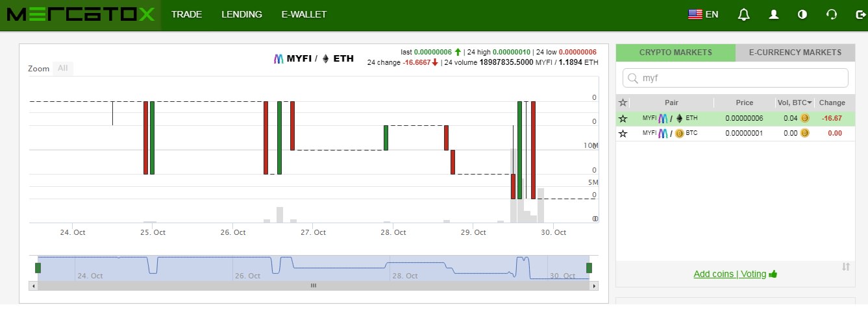The width and height of the screenshot is (868, 316).
Task: Open the user account icon
Action: 773,14
